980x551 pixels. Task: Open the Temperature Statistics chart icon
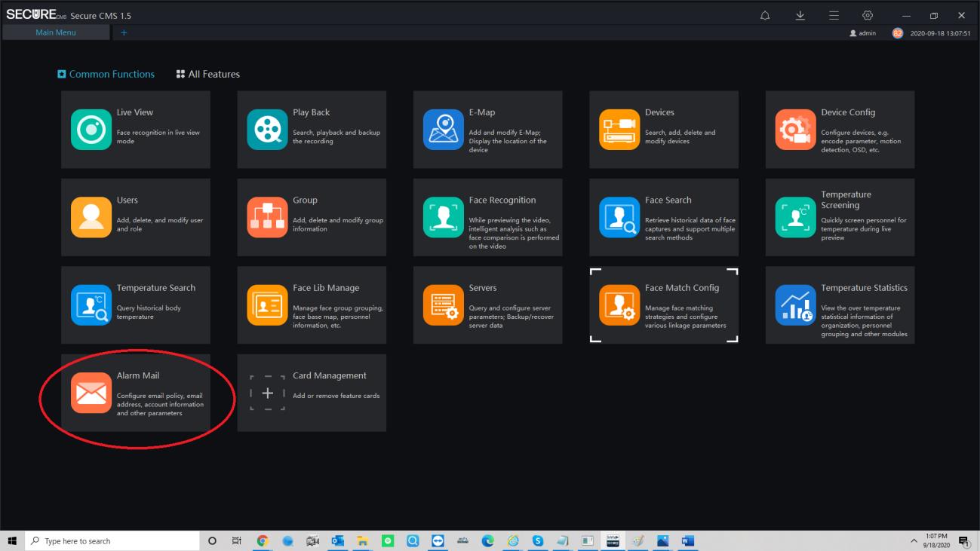[x=795, y=305]
